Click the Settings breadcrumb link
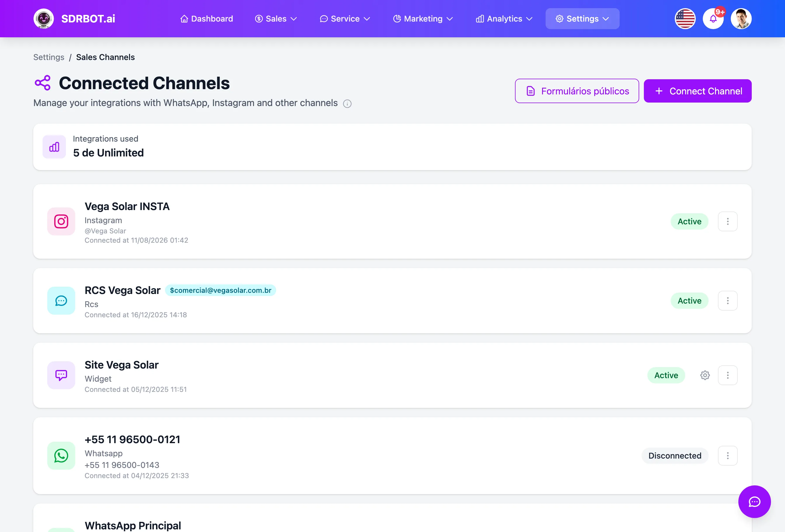Viewport: 785px width, 532px height. pyautogui.click(x=49, y=57)
